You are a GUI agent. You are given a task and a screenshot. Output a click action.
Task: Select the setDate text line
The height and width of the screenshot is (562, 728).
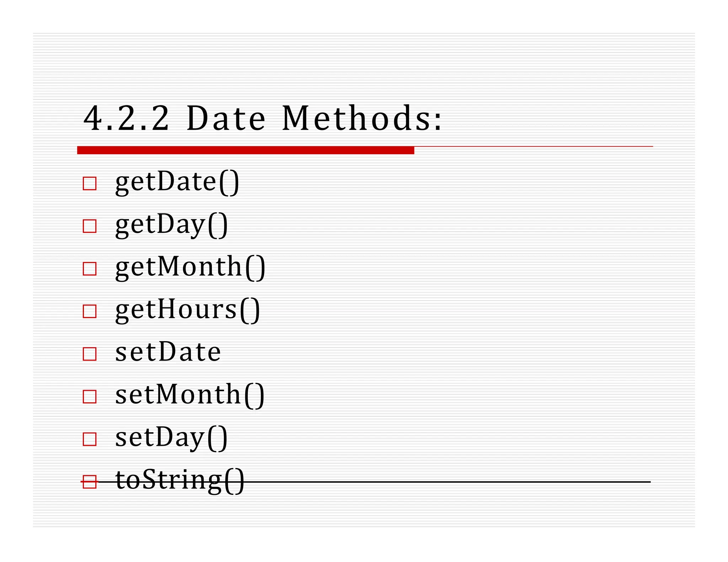pos(168,352)
